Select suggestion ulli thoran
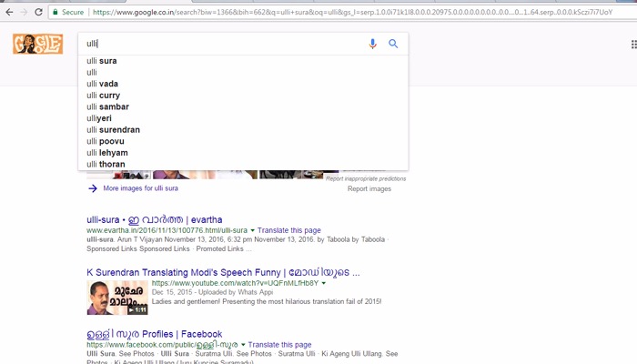 coord(243,164)
